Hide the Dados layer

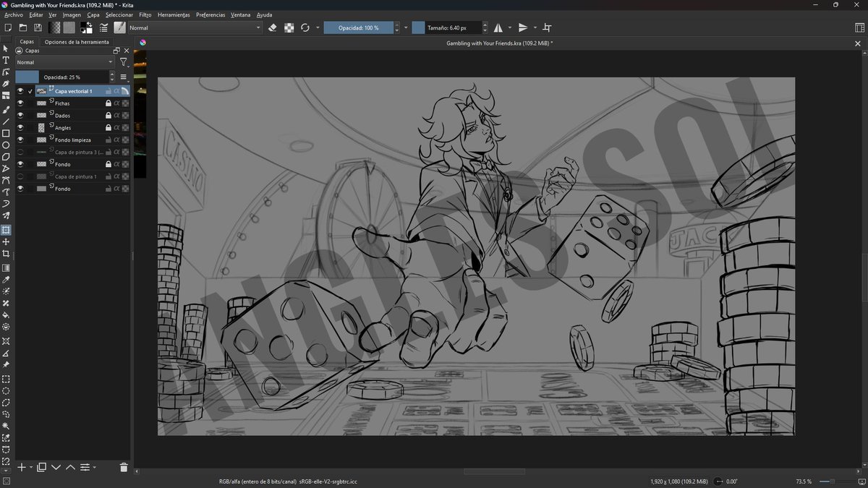[20, 116]
